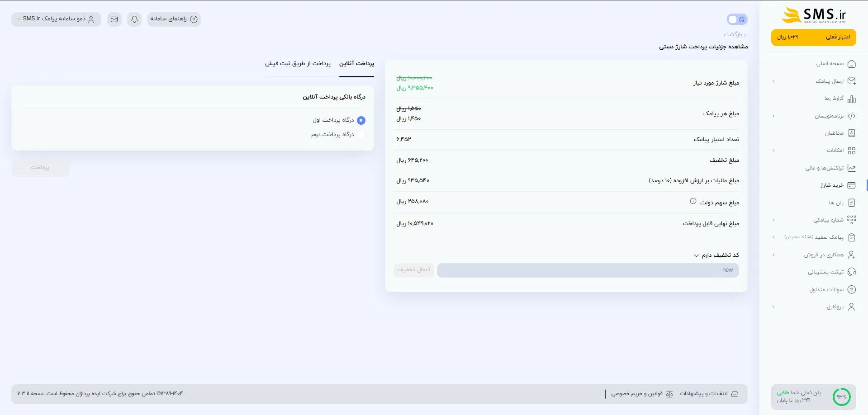Click the اعمال تخفیف button
Image resolution: width=868 pixels, height=415 pixels.
(x=413, y=269)
